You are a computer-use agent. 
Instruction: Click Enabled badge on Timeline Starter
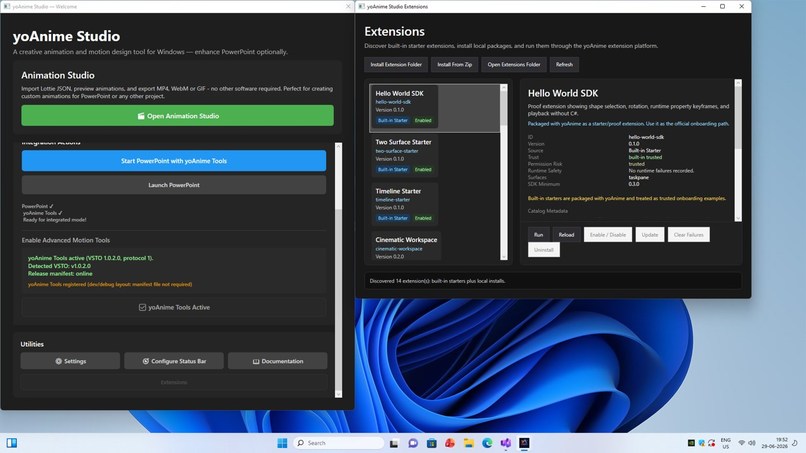click(423, 218)
